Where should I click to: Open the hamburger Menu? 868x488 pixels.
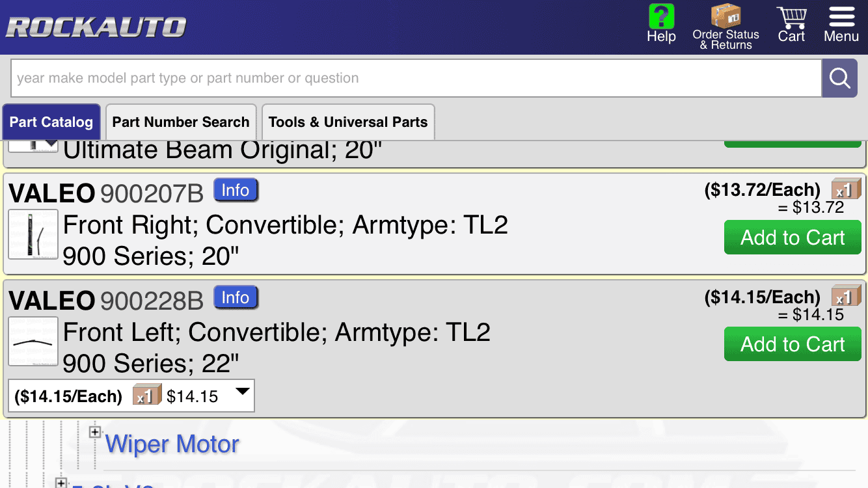click(841, 25)
